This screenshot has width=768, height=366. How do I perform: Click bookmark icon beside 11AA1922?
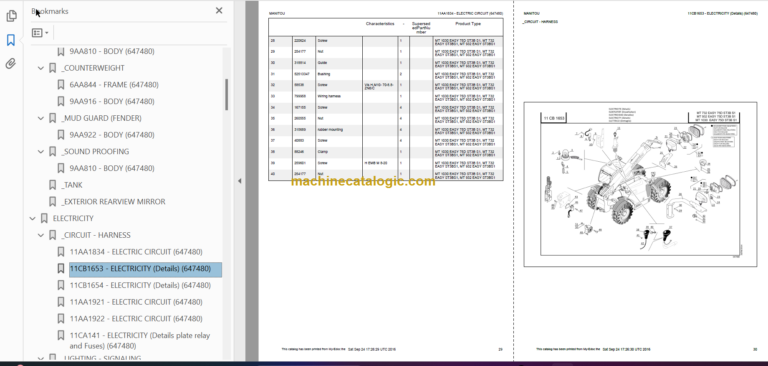61,318
